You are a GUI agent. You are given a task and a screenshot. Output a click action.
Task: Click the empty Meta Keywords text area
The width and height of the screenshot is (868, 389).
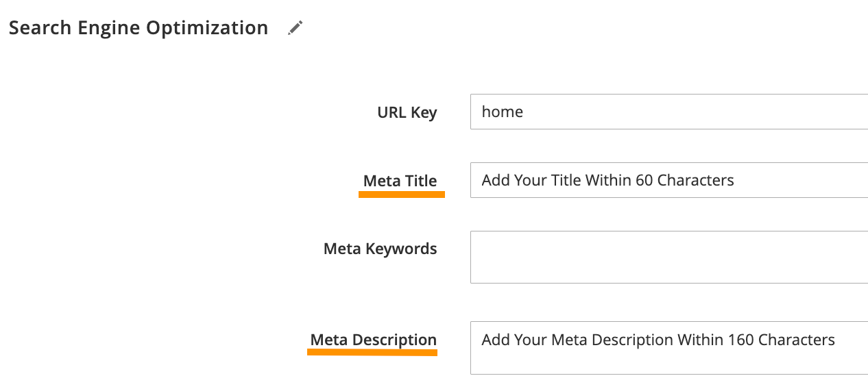point(668,257)
